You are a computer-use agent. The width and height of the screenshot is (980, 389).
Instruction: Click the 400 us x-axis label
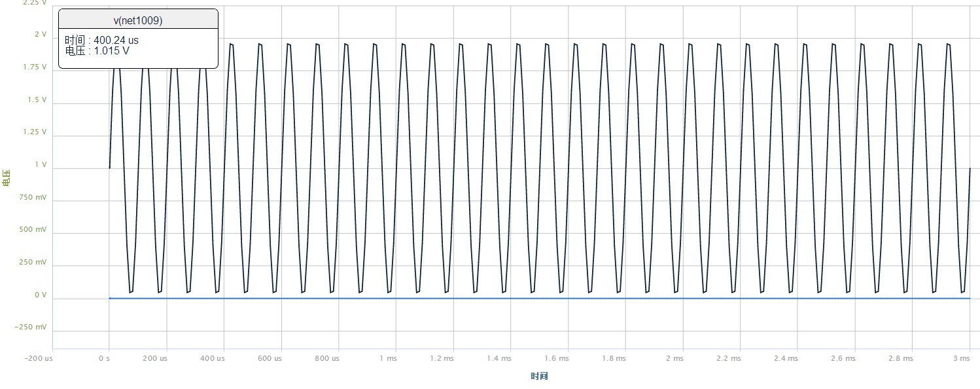tap(213, 359)
